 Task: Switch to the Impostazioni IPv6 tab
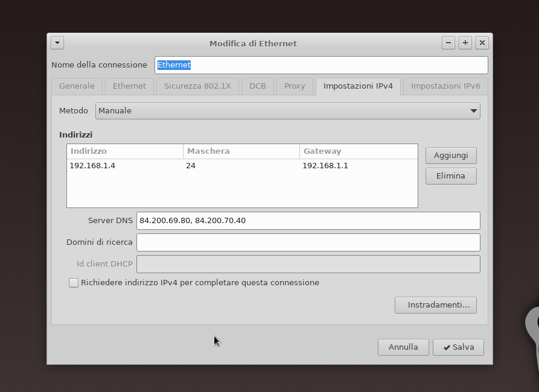pyautogui.click(x=445, y=86)
